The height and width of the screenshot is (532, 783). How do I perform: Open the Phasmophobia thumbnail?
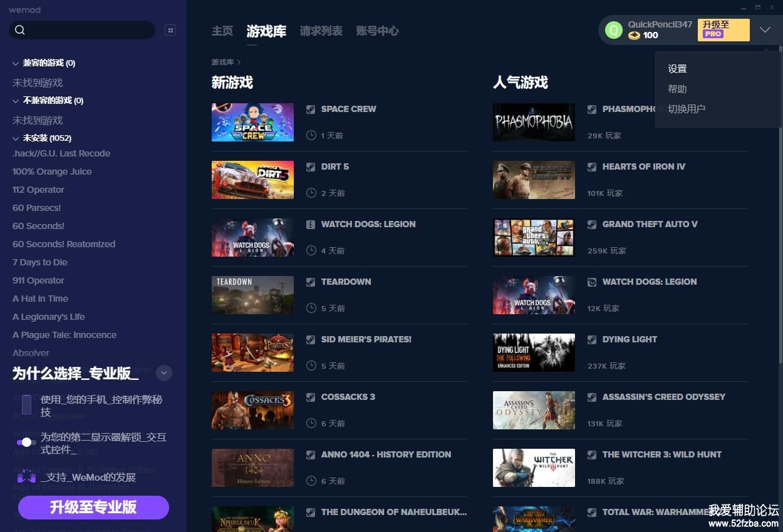coord(534,122)
